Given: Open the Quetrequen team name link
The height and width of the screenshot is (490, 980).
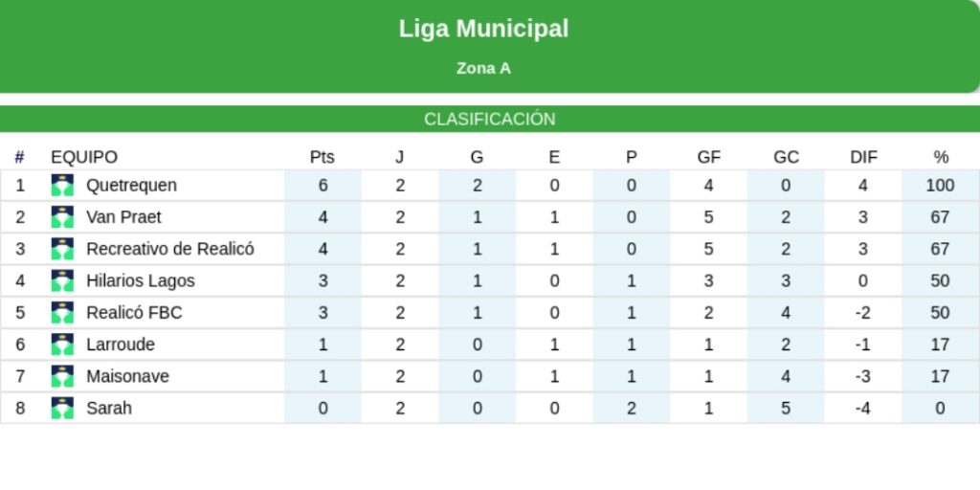Looking at the screenshot, I should 131,186.
